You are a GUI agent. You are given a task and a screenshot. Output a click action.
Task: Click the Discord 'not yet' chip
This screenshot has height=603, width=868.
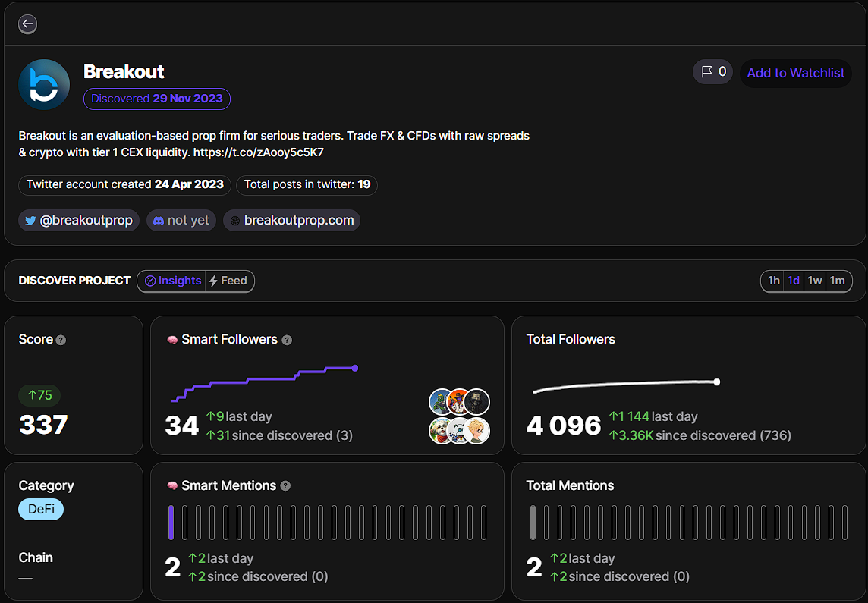[x=181, y=220]
